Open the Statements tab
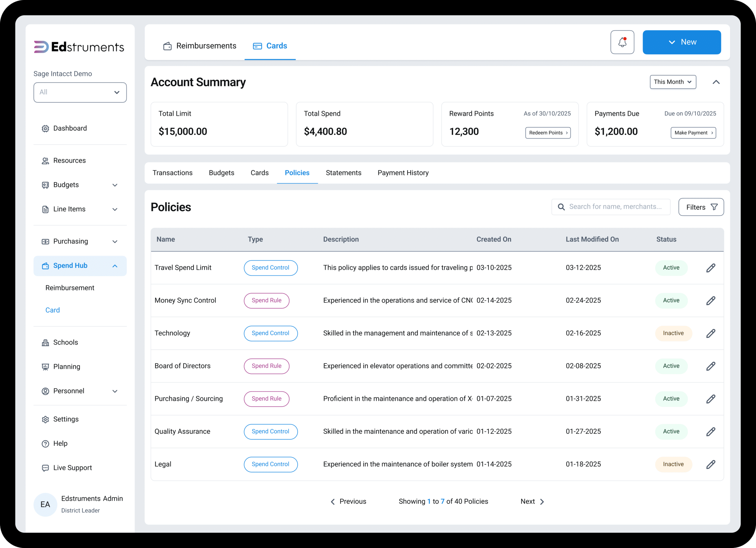756x548 pixels. coord(343,173)
